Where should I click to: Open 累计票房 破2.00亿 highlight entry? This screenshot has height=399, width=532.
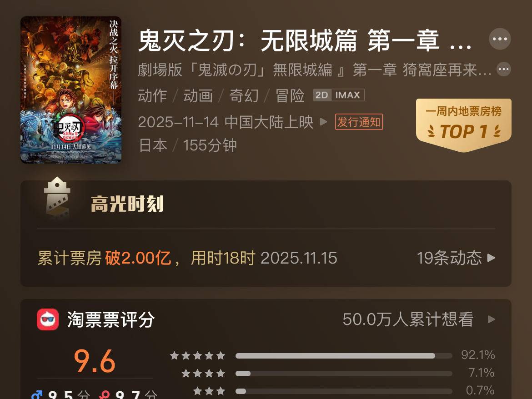tap(187, 258)
